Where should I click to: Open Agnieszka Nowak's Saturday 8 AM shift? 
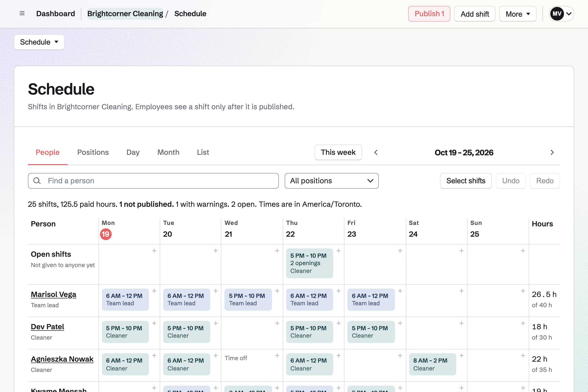pos(432,364)
